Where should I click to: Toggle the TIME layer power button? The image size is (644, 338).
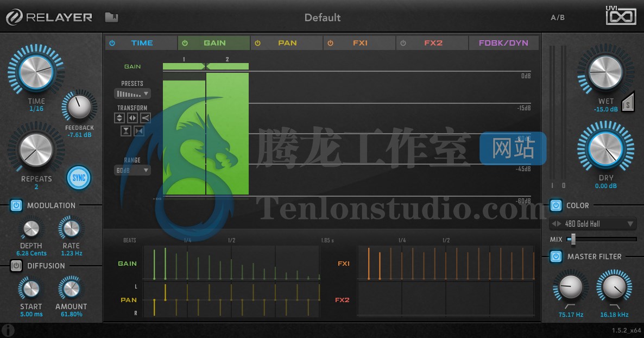tap(112, 43)
